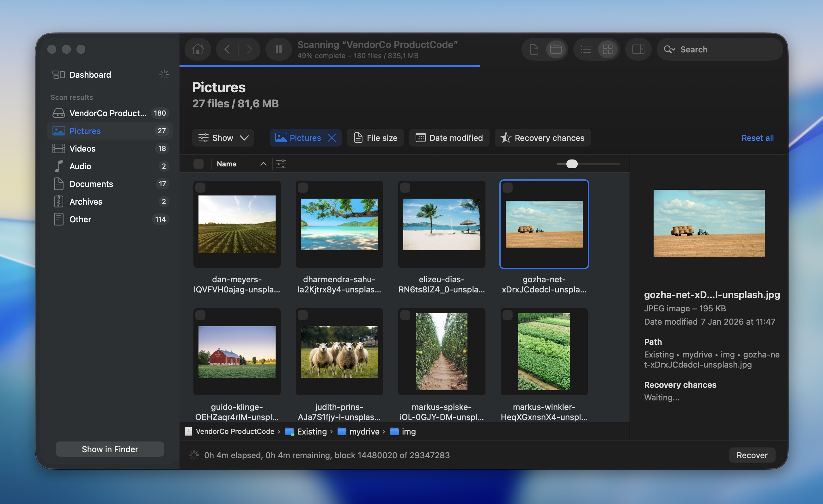823x504 pixels.
Task: Adjust the thumbnail size slider
Action: (572, 164)
